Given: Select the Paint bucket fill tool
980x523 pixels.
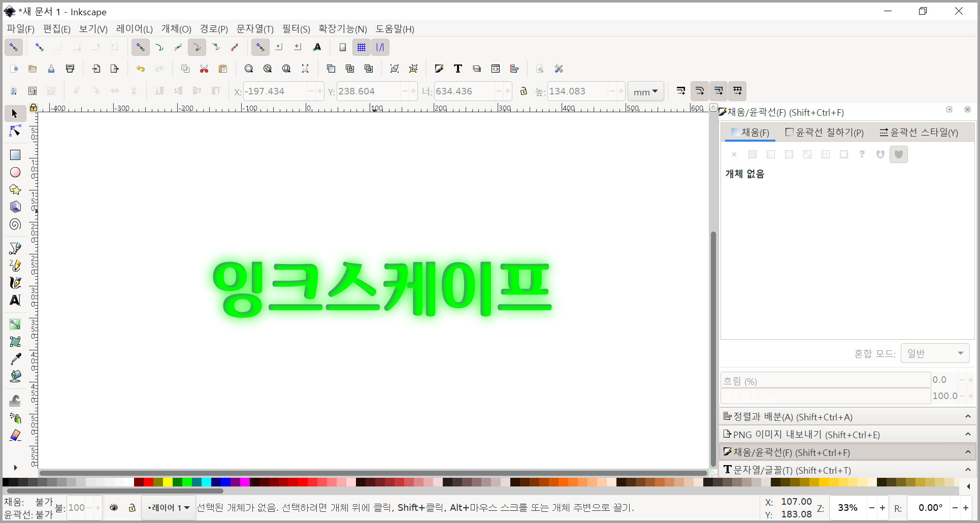Looking at the screenshot, I should (x=15, y=376).
